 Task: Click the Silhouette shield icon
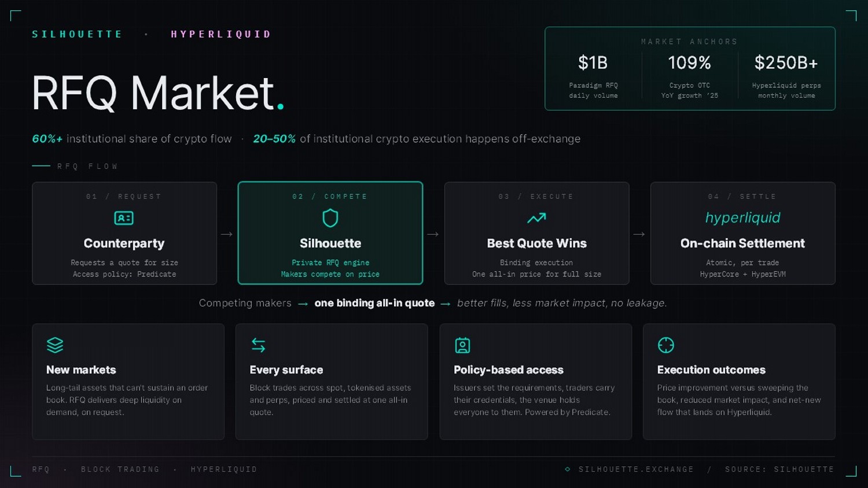click(330, 218)
